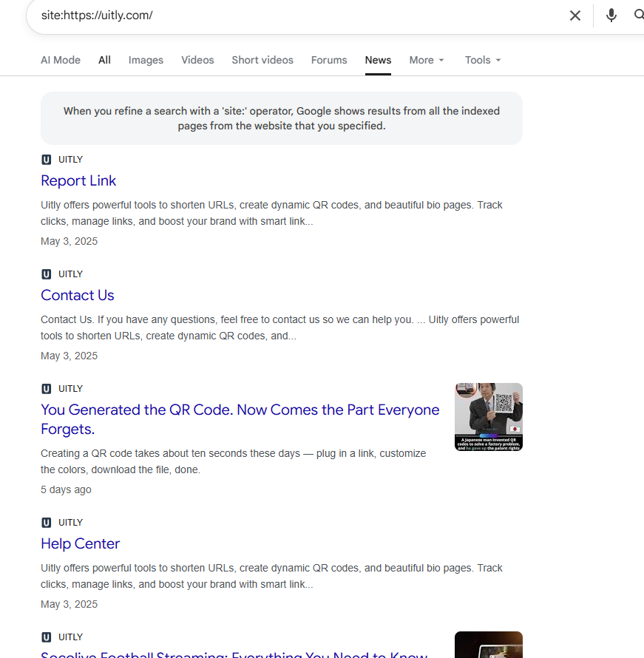Open the Videos tab
Image resolution: width=644 pixels, height=658 pixels.
click(197, 60)
